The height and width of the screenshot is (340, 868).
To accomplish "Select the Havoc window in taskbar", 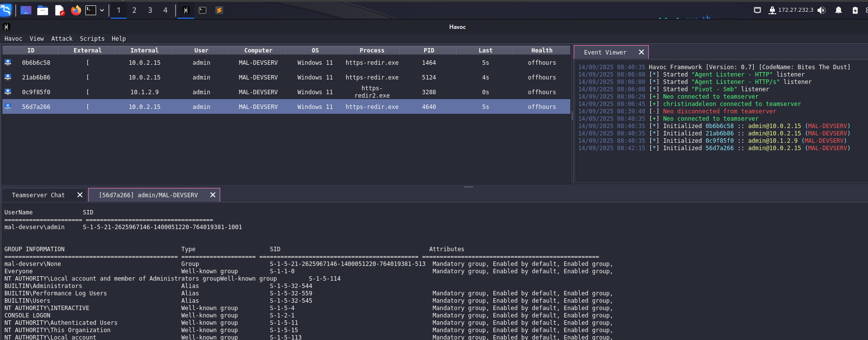I will coord(185,10).
